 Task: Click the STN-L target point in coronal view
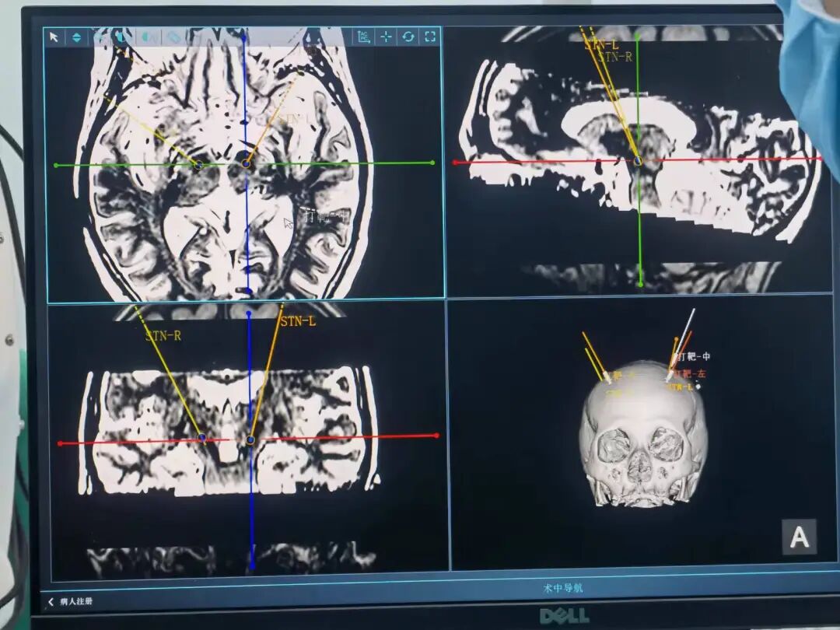(250, 439)
